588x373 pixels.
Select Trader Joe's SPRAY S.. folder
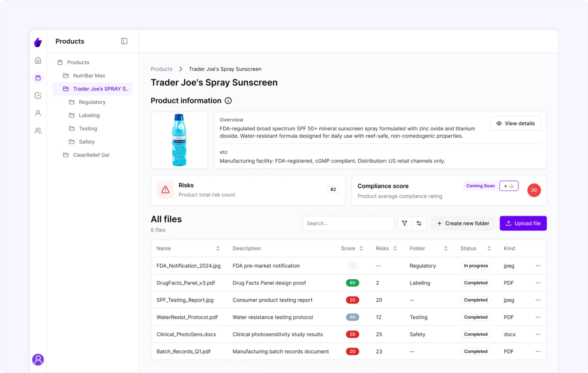93,89
